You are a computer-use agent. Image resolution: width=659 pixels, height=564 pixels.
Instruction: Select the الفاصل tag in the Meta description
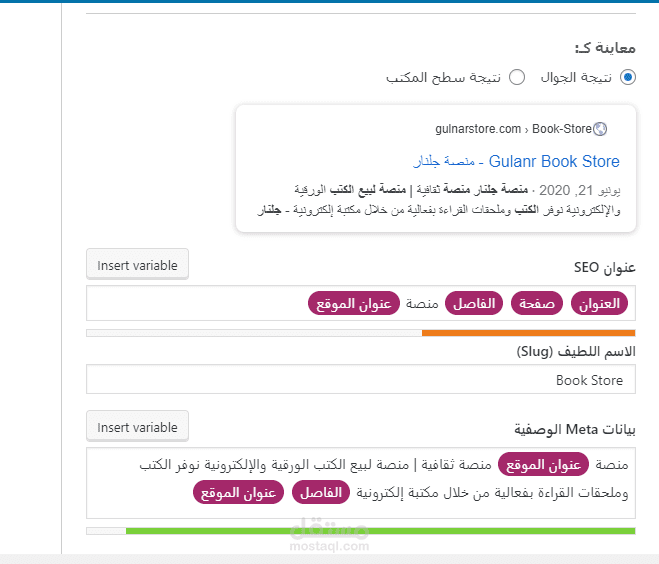click(x=321, y=492)
